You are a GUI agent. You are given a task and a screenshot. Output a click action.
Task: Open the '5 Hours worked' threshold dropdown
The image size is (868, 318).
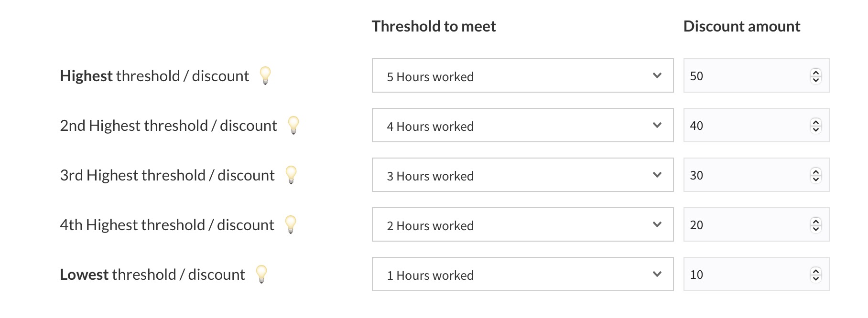[x=522, y=76]
